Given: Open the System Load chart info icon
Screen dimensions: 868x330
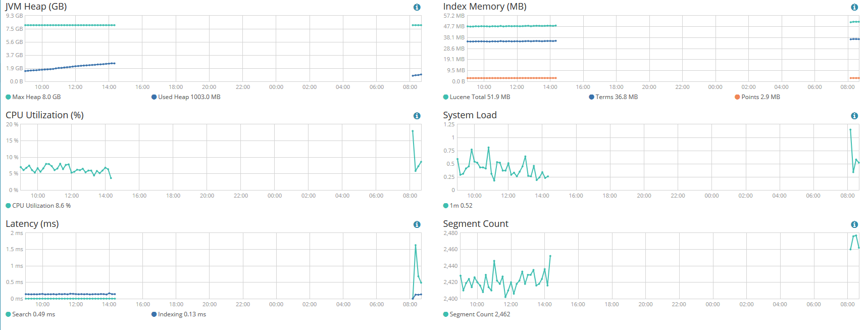Looking at the screenshot, I should [x=854, y=116].
